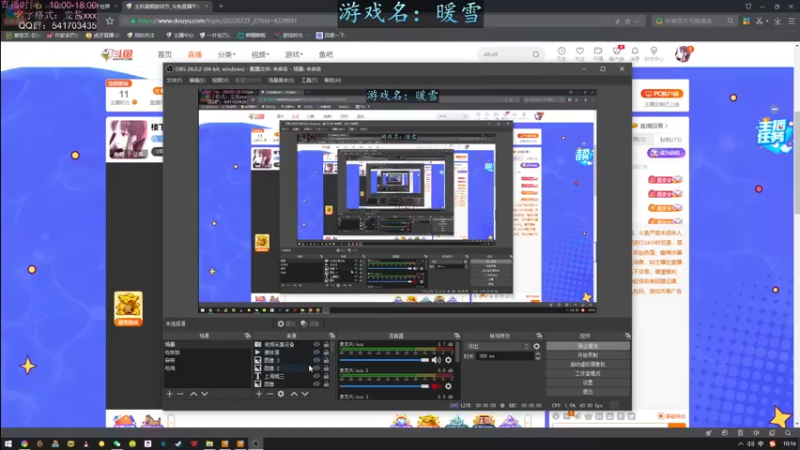800x450 pixels.
Task: Show hidden tray icons chevron on taskbar
Action: [x=741, y=444]
